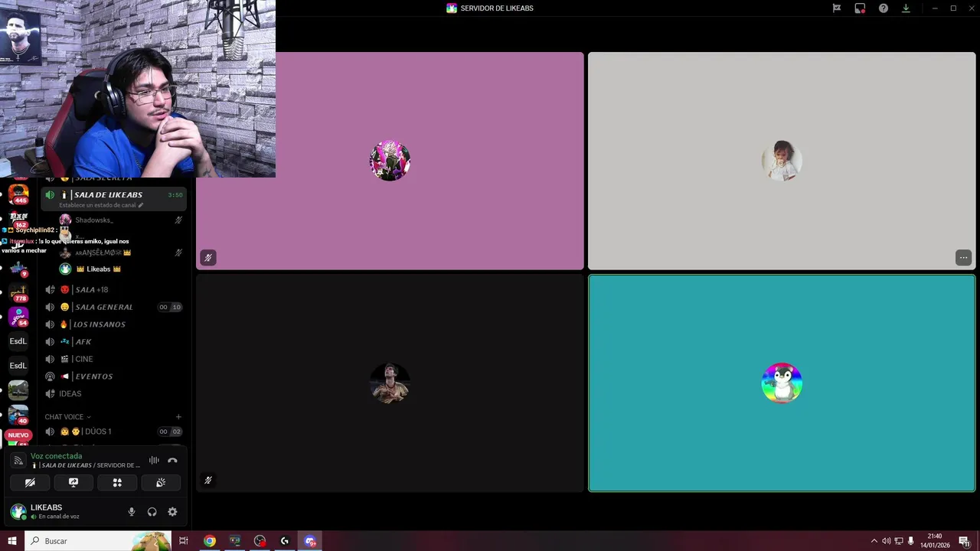This screenshot has height=551, width=980.
Task: Click the NUEVO unread mentions indicator
Action: click(x=18, y=435)
